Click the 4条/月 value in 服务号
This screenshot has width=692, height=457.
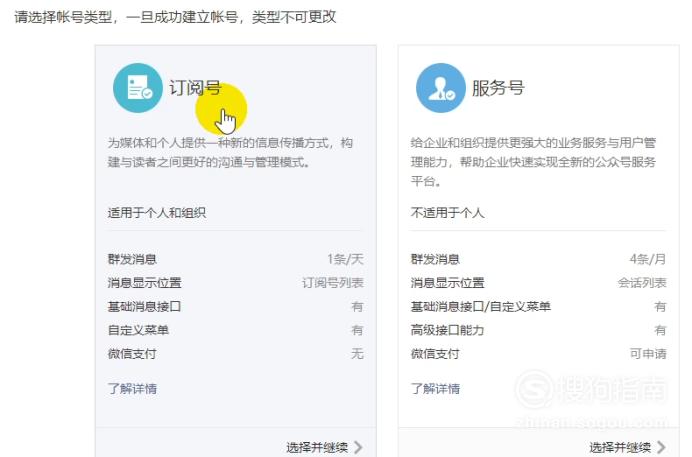click(648, 259)
